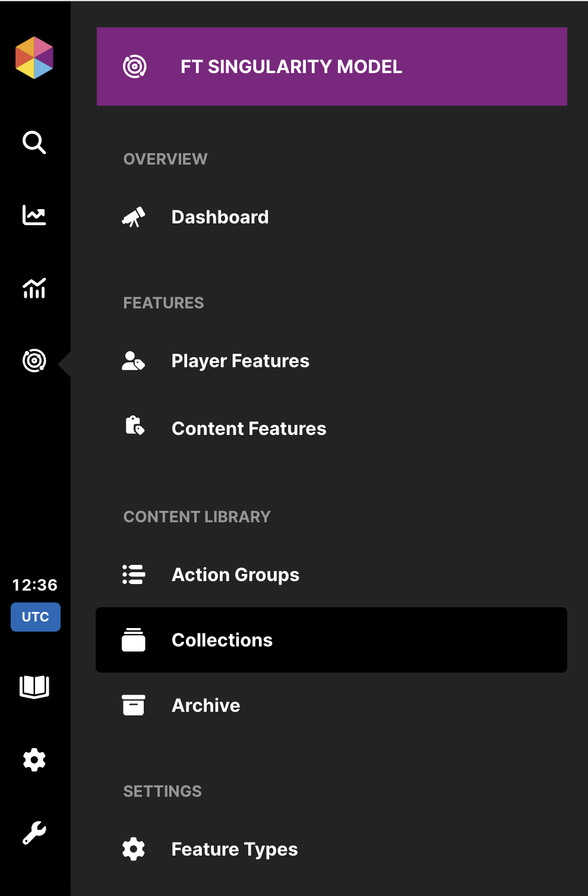Go to Player Features
Screen dimensions: 588x896
[x=240, y=361]
